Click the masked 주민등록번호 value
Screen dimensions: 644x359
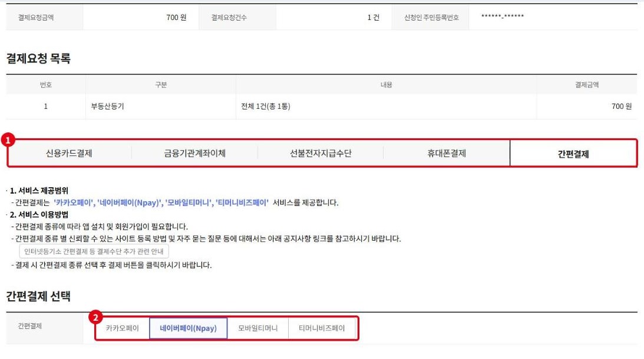(x=503, y=16)
